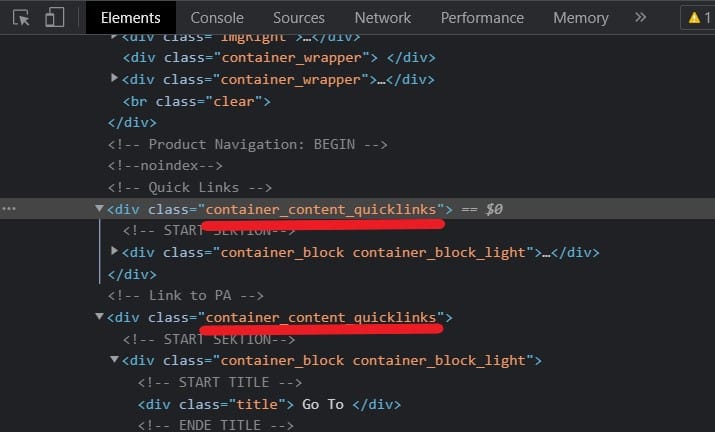This screenshot has height=432, width=715.
Task: Open the more tabs chevron
Action: coord(640,17)
